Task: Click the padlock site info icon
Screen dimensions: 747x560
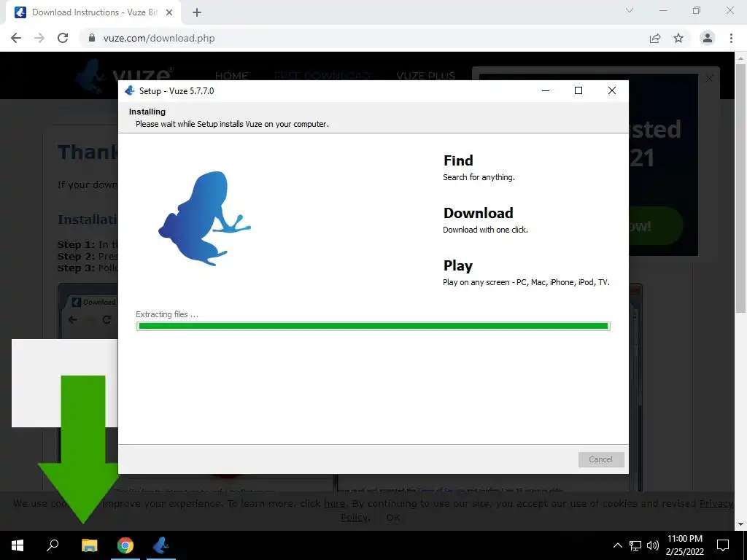Action: [x=92, y=38]
